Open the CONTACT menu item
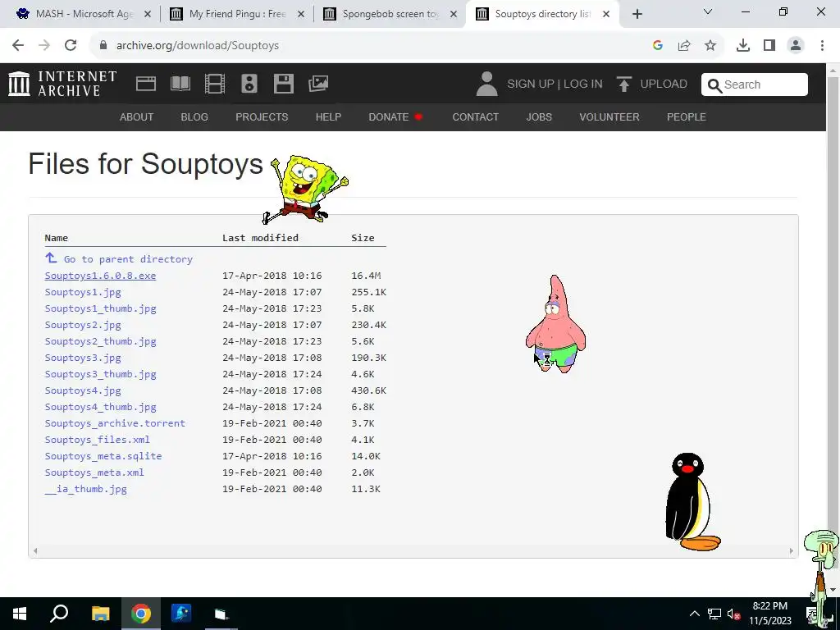Screen dimensions: 840x630 tap(475, 116)
